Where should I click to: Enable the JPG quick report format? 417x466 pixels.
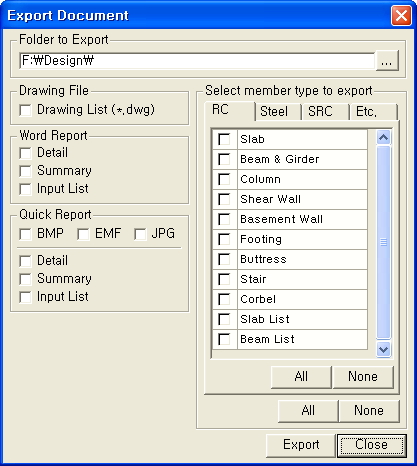tap(140, 234)
